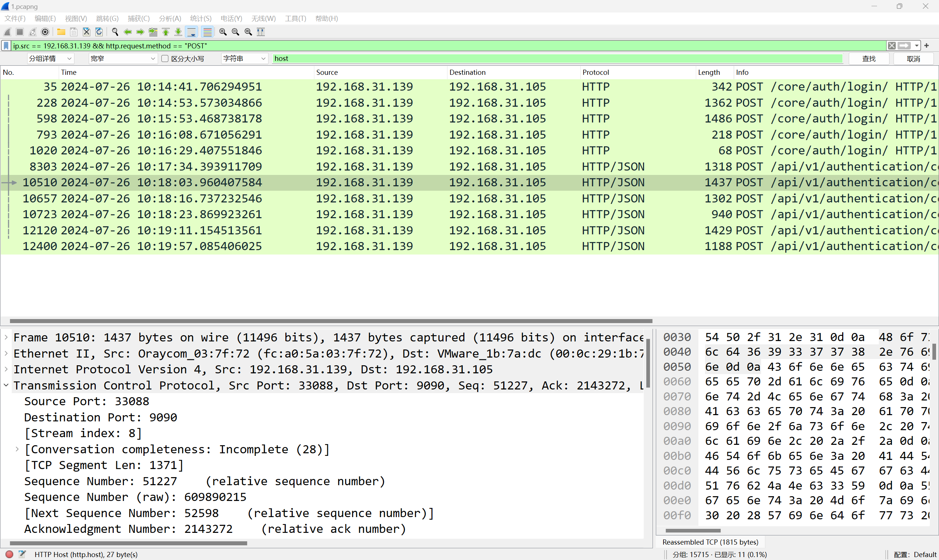Select packet 8303 in the packet list
This screenshot has height=560, width=939.
469,166
